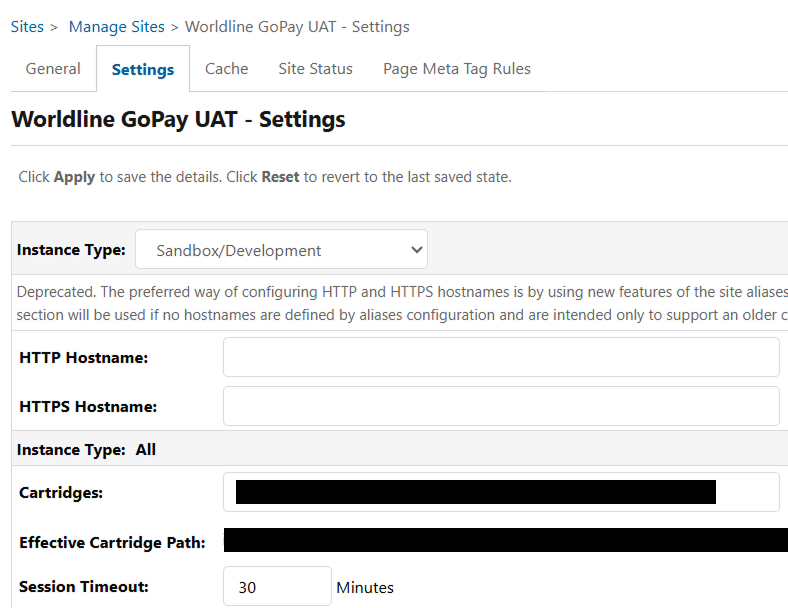Image resolution: width=788 pixels, height=608 pixels.
Task: Click the 'Cartridges:' label
Action: 61,492
